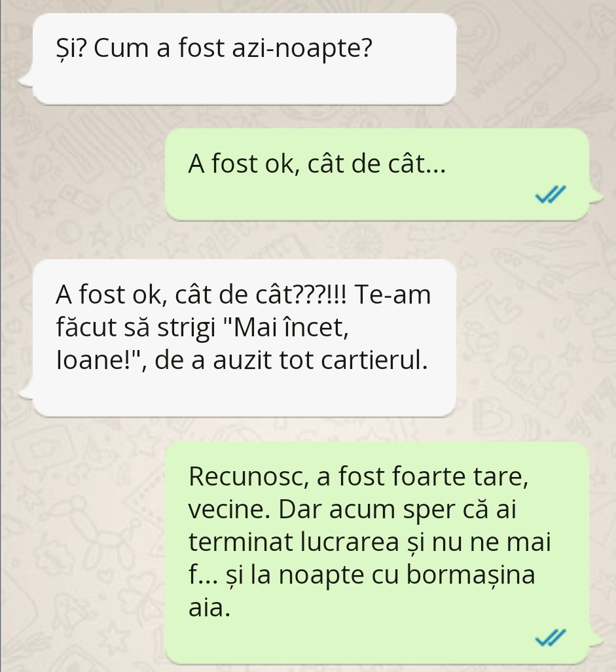Select the received message ending "tot cartierul."
Image resolution: width=616 pixels, height=672 pixels.
[244, 338]
